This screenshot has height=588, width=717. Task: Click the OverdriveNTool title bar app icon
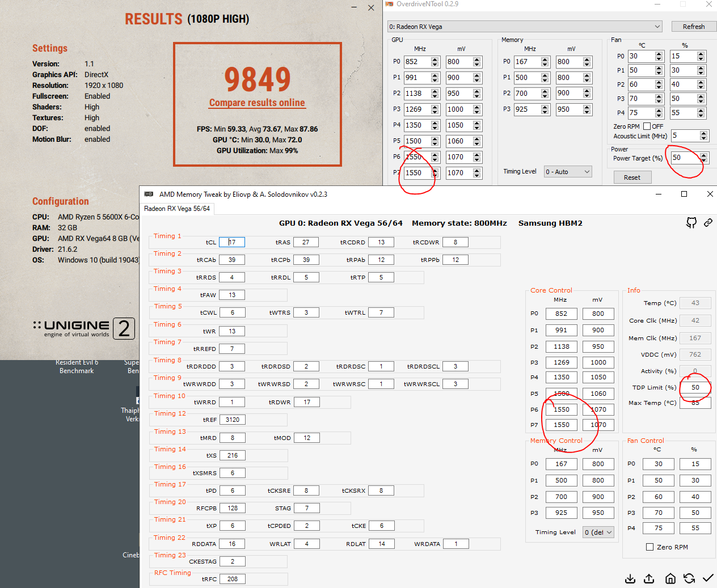389,4
